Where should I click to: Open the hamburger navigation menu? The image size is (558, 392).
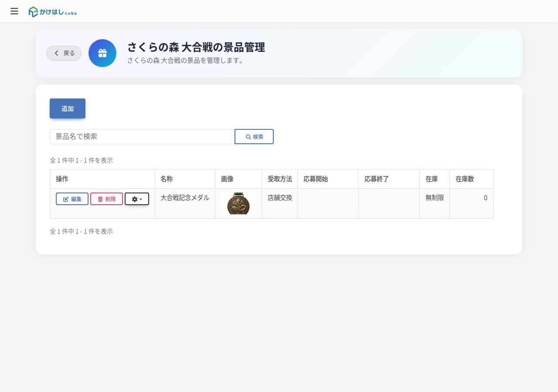14,11
